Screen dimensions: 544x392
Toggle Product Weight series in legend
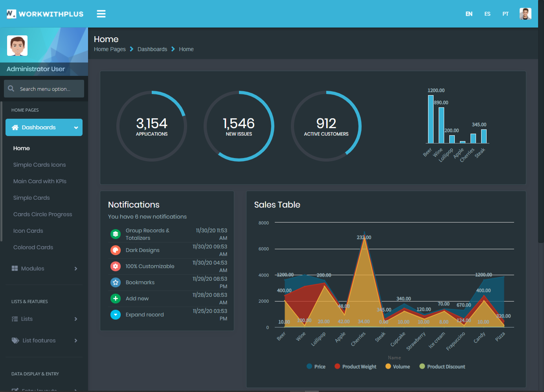point(355,366)
